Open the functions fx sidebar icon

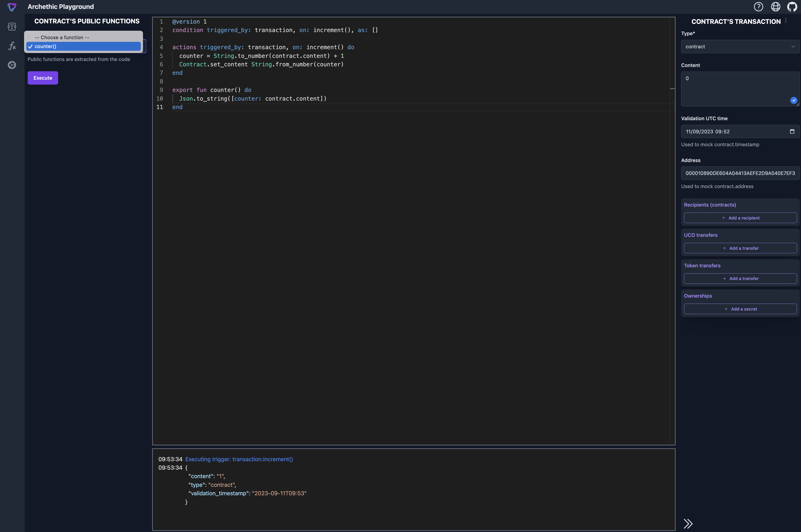point(12,46)
